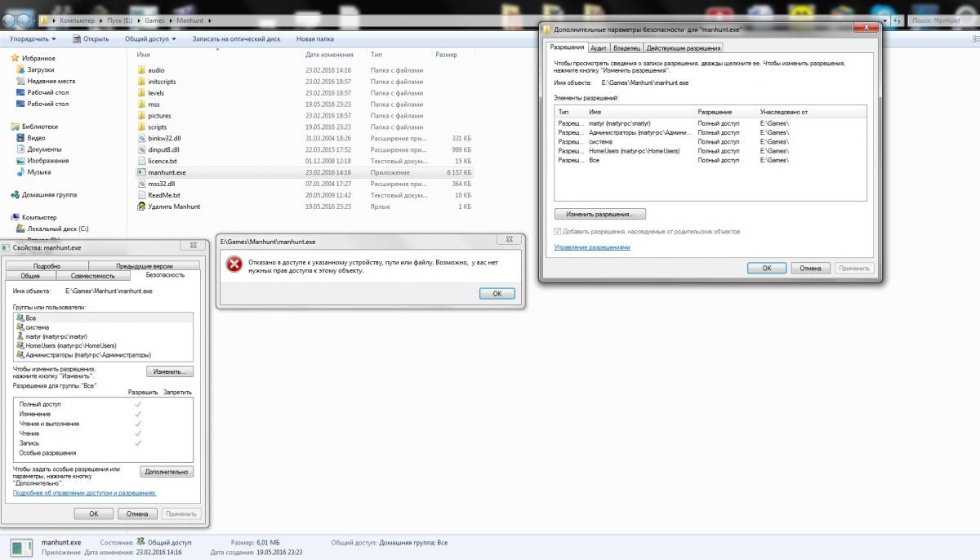Switch to the Владелец tab
This screenshot has width=980, height=560.
point(626,48)
